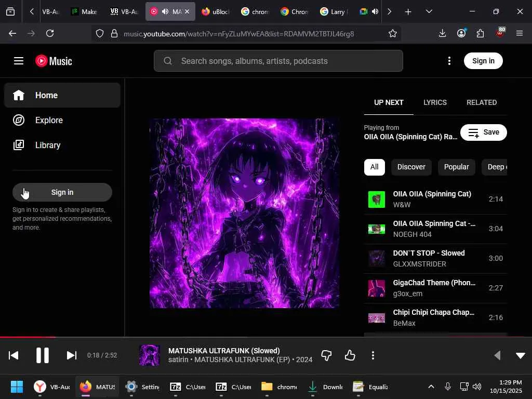The height and width of the screenshot is (399, 532).
Task: Like the song with thumbs up
Action: tap(350, 355)
